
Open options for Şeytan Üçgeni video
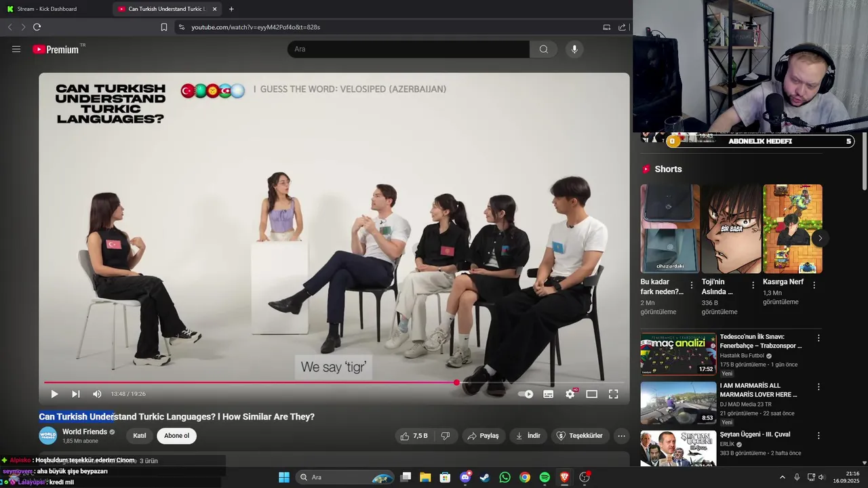818,435
